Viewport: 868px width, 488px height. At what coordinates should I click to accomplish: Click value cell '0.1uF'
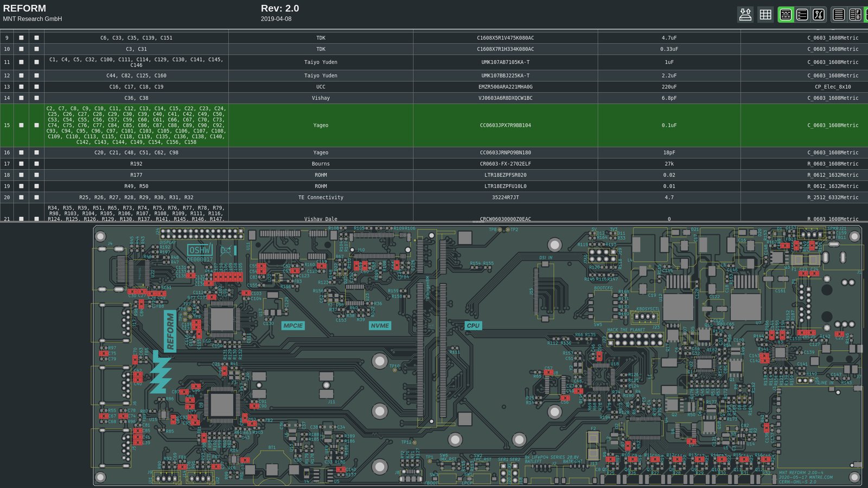pos(669,125)
